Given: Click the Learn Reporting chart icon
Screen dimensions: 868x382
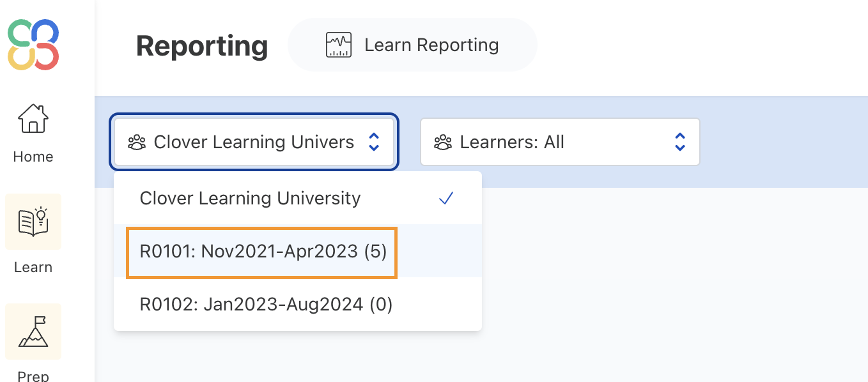Looking at the screenshot, I should click(x=339, y=45).
